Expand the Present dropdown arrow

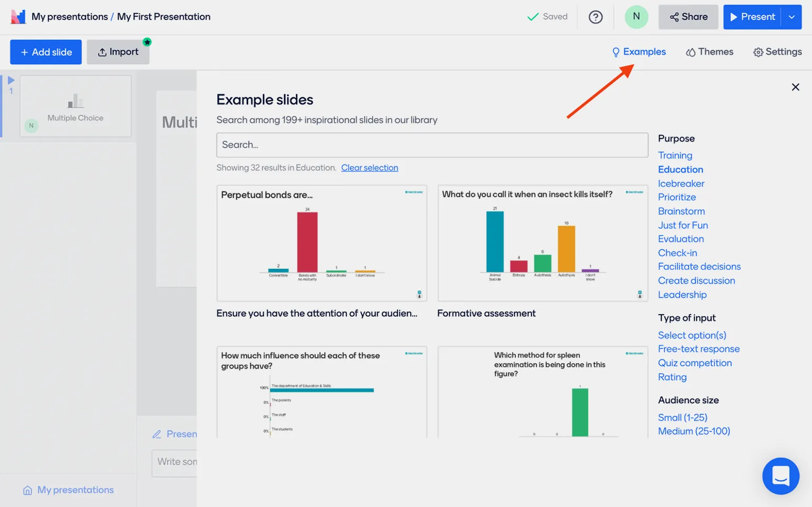(x=791, y=17)
